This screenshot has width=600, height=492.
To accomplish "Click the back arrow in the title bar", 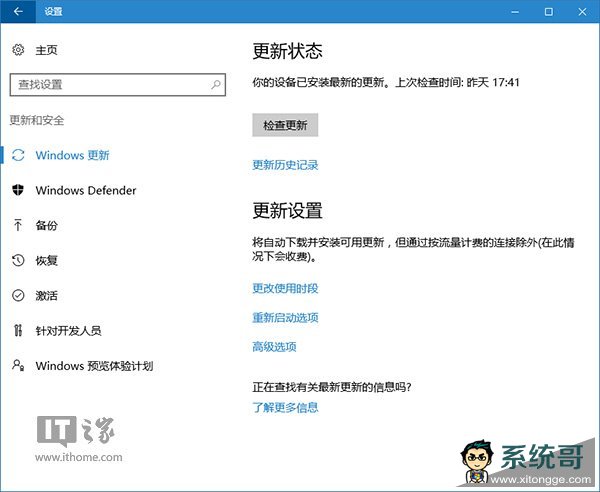I will [x=18, y=11].
